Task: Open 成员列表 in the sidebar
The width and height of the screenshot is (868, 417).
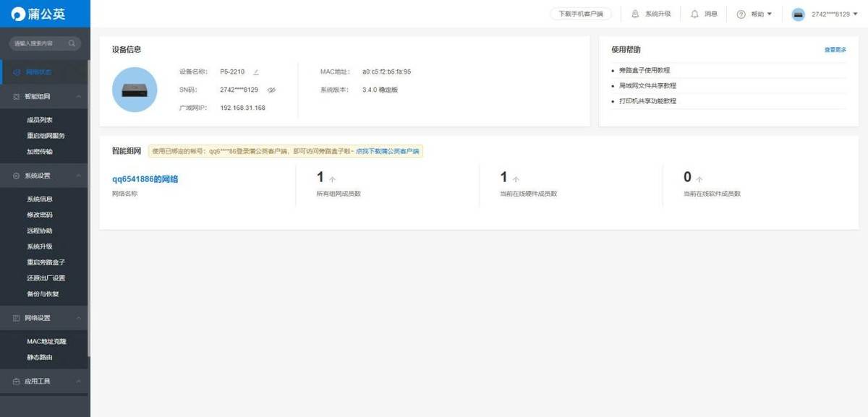Action: coord(39,120)
